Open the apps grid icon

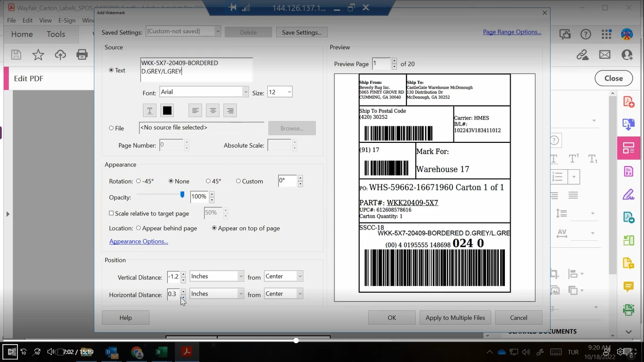(x=606, y=34)
